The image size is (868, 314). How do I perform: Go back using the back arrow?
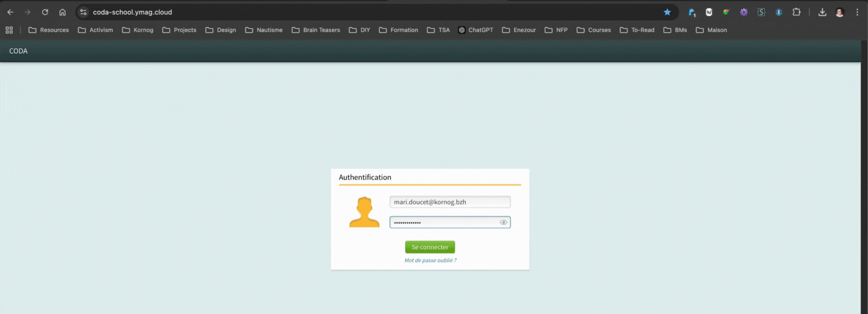10,12
